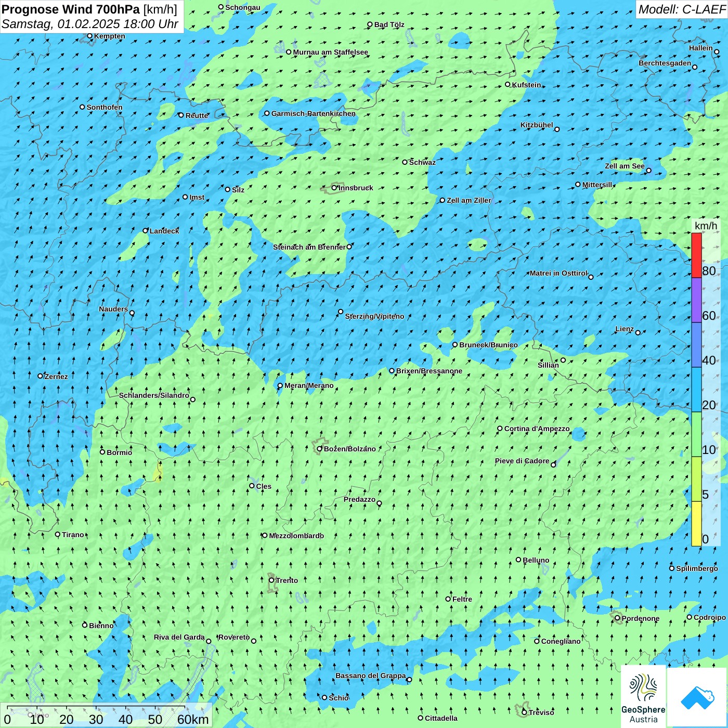The width and height of the screenshot is (728, 728).
Task: Click the 'Prognose Wind 700hPa' title text
Action: pyautogui.click(x=71, y=9)
